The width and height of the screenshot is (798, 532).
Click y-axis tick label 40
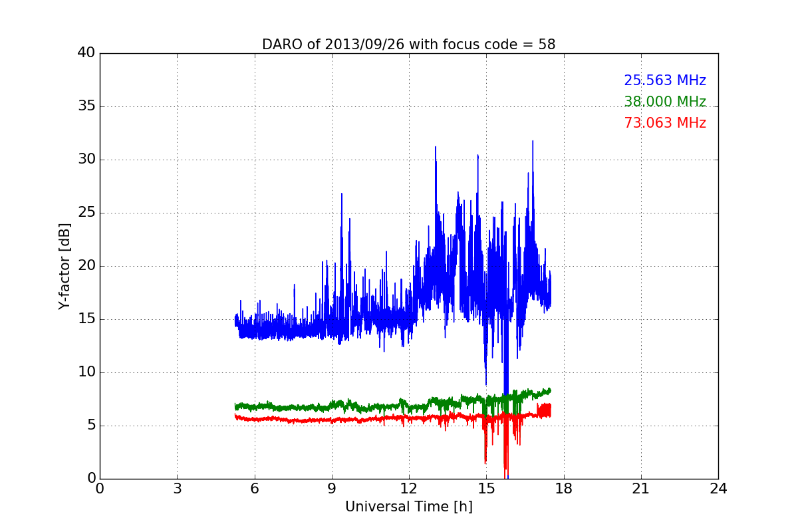[x=86, y=53]
